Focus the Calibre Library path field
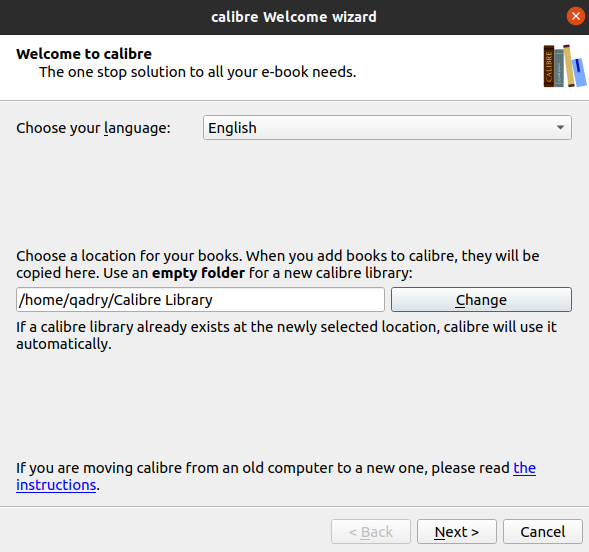Image resolution: width=589 pixels, height=552 pixels. (200, 300)
